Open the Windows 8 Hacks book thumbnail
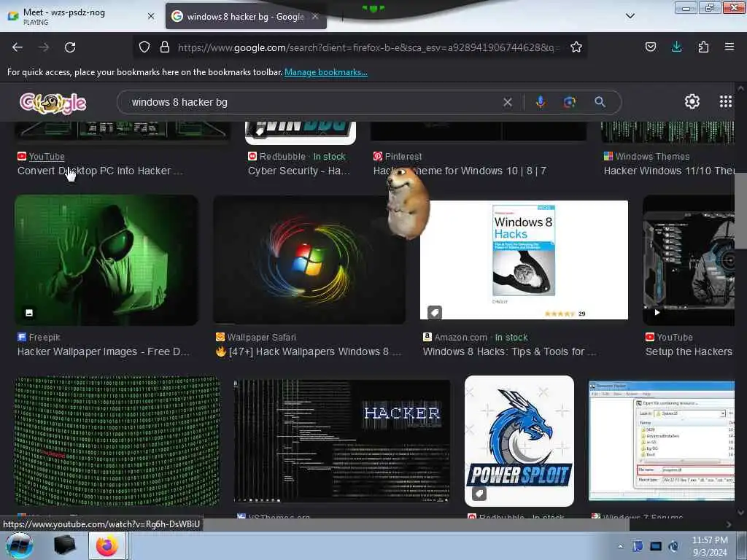Screen dimensions: 747x560 pos(524,260)
